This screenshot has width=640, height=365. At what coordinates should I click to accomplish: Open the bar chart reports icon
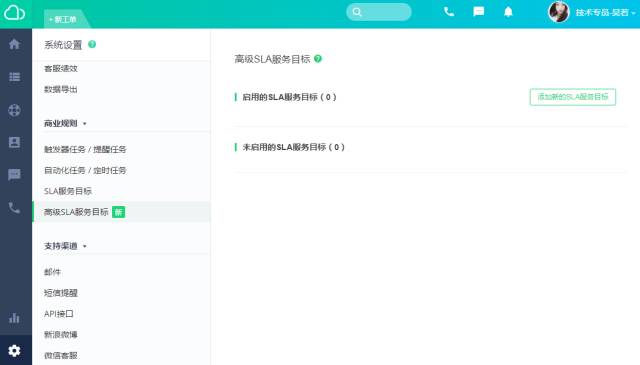click(x=14, y=318)
